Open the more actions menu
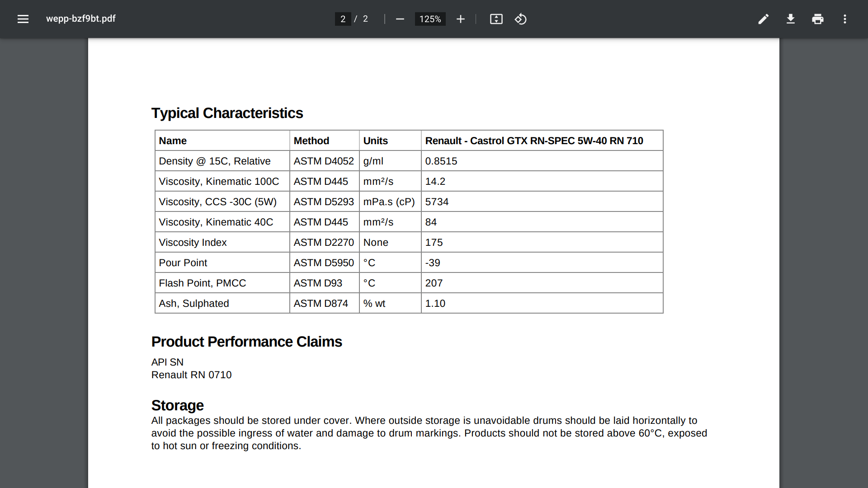Viewport: 868px width, 488px height. [844, 19]
